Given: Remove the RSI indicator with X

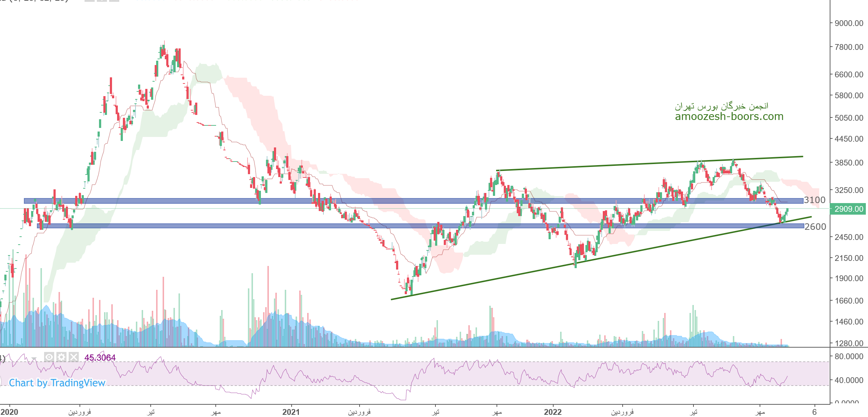Looking at the screenshot, I should 74,357.
